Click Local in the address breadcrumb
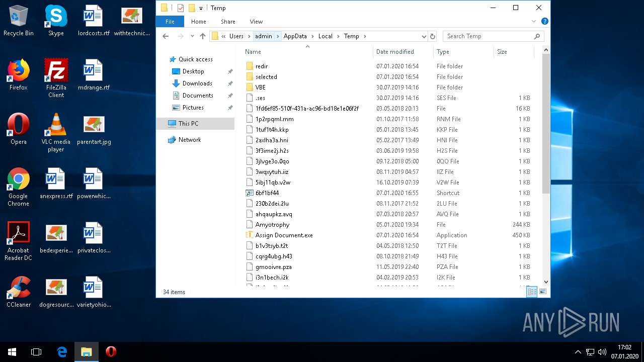This screenshot has width=644, height=362. 326,36
